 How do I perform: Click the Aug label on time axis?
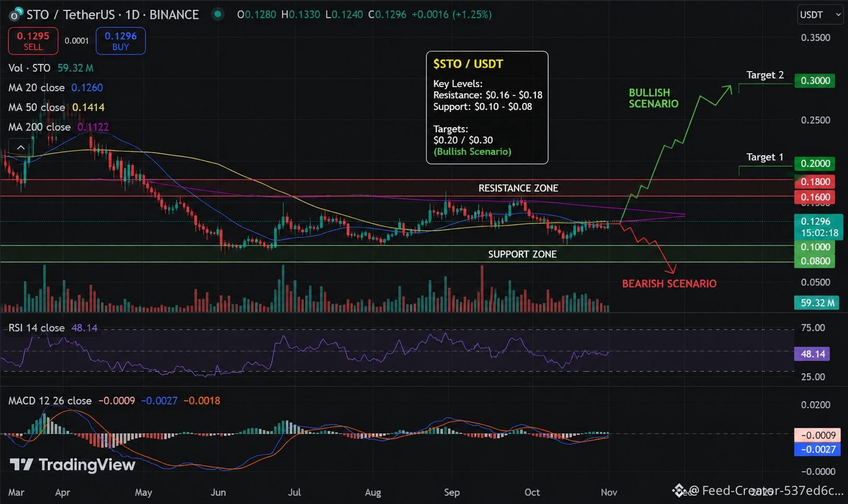click(373, 492)
